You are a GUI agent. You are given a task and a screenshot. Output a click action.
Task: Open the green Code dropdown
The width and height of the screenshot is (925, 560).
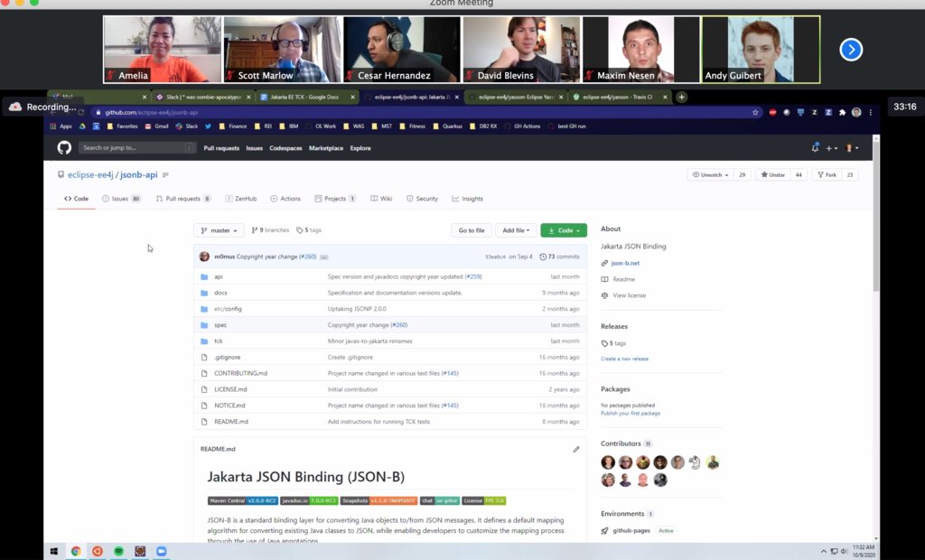click(x=564, y=230)
